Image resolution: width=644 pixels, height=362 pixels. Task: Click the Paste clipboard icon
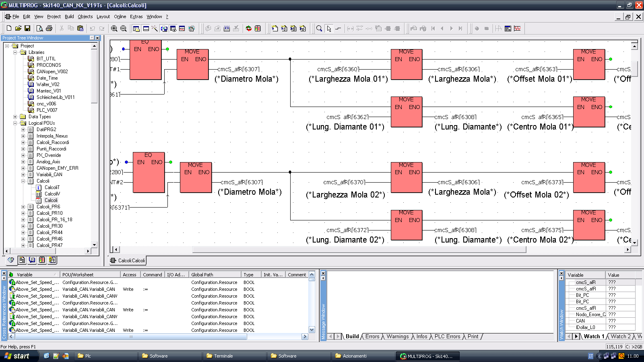pyautogui.click(x=80, y=29)
